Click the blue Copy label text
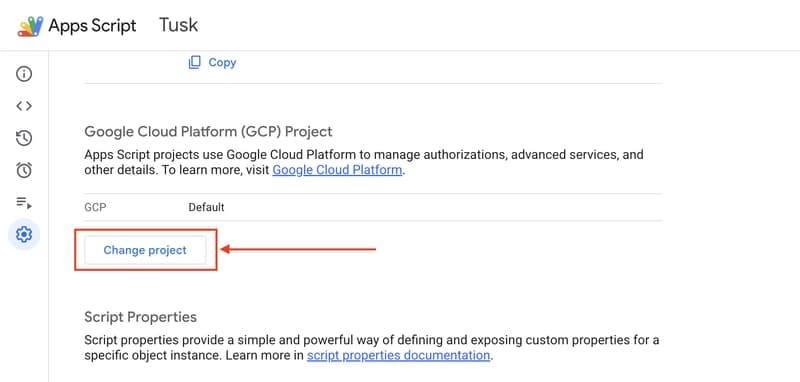Image resolution: width=800 pixels, height=382 pixels. coord(222,62)
